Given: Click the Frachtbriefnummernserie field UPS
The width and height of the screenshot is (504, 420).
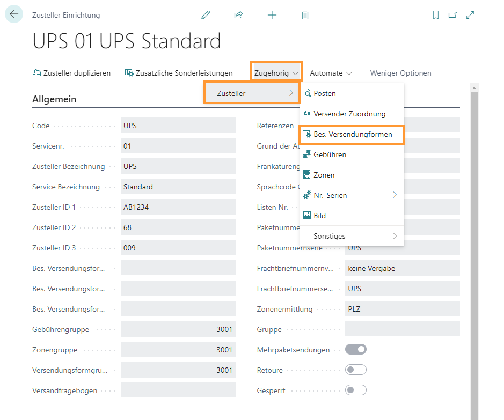Looking at the screenshot, I should (403, 289).
